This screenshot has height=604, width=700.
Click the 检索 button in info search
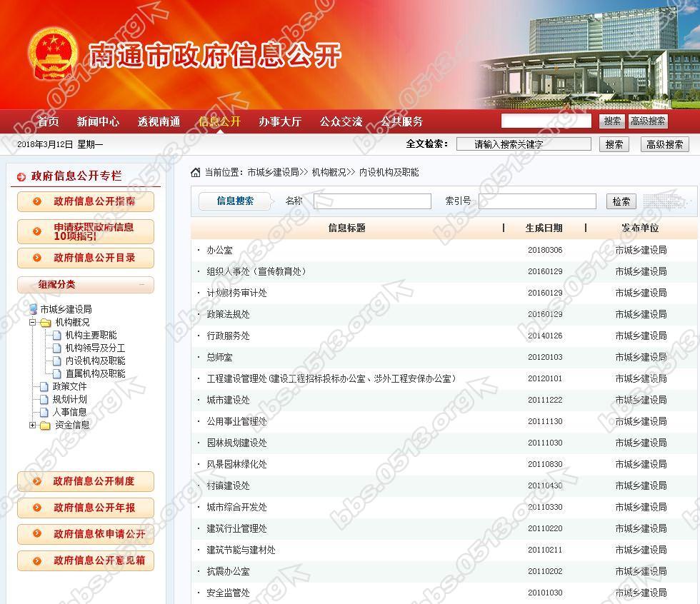point(621,201)
